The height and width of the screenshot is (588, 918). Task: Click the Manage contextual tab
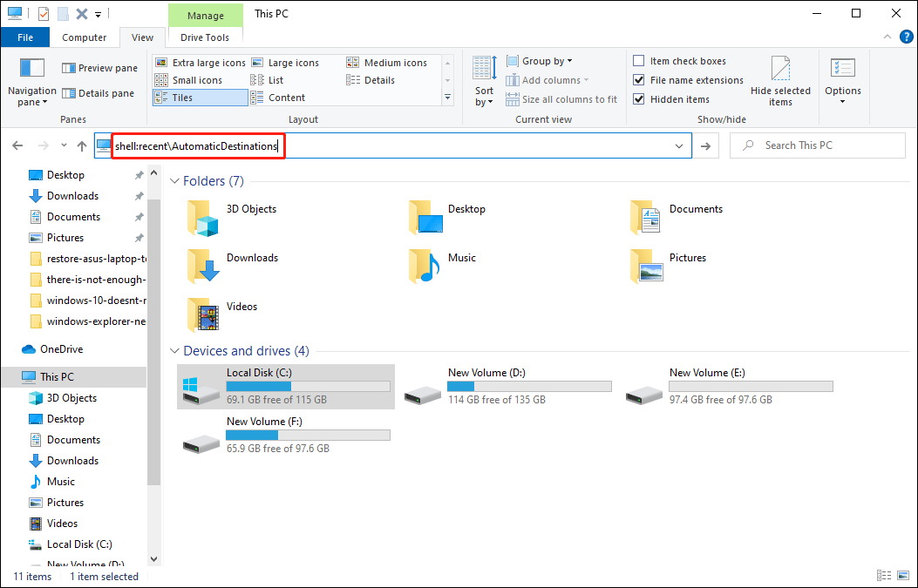click(x=206, y=16)
